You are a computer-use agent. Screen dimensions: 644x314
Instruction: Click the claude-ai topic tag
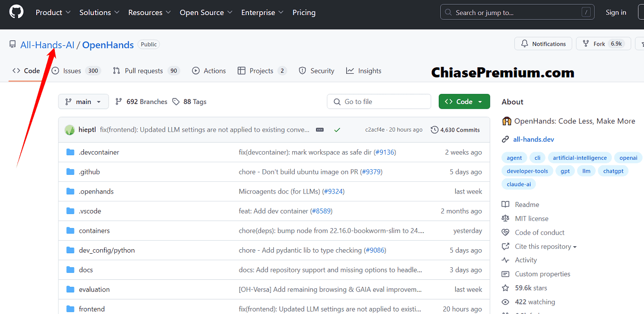click(519, 184)
